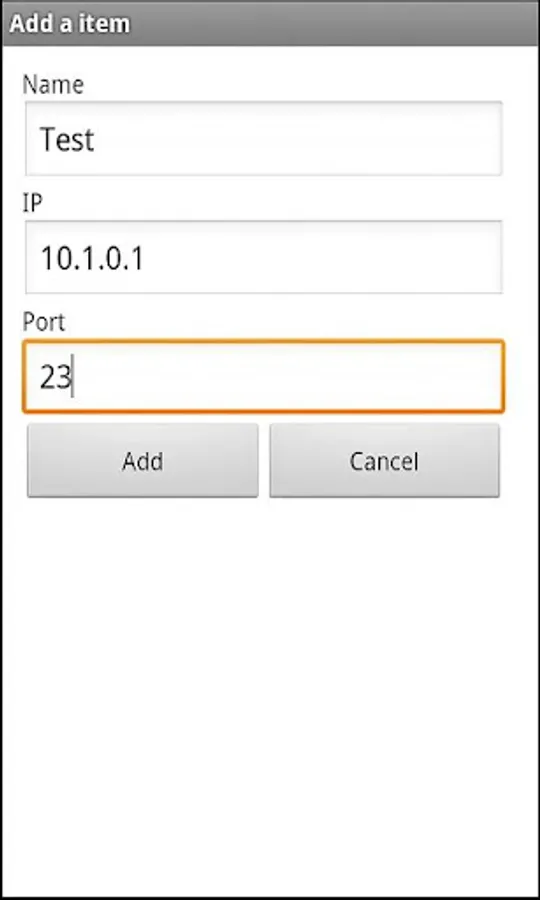Place cursor at end of IP field

click(321, 258)
